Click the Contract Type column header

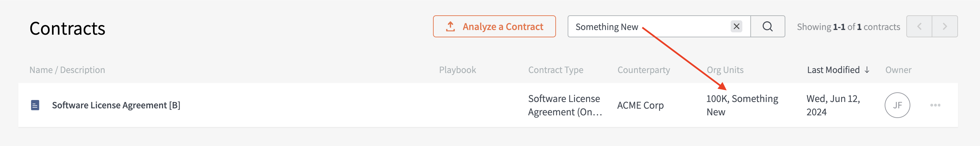(555, 70)
